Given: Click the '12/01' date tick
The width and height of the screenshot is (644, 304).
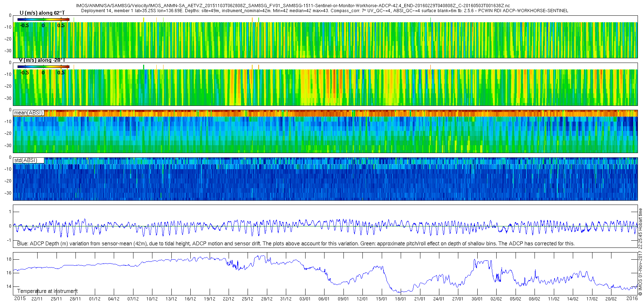Looking at the screenshot, I should tap(362, 299).
